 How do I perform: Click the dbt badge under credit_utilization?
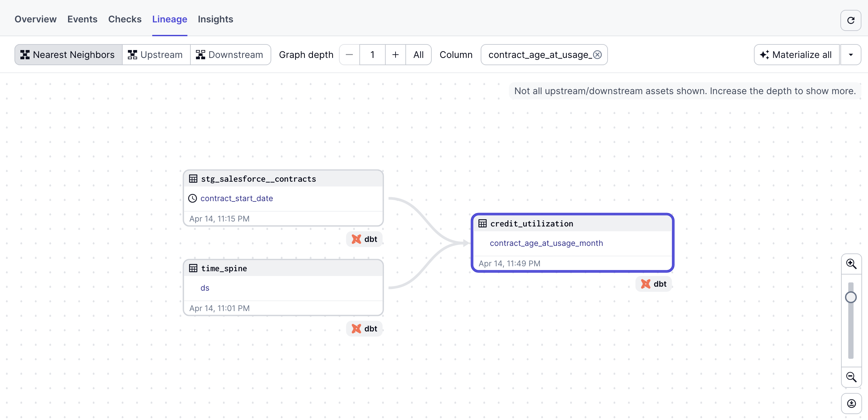point(653,284)
